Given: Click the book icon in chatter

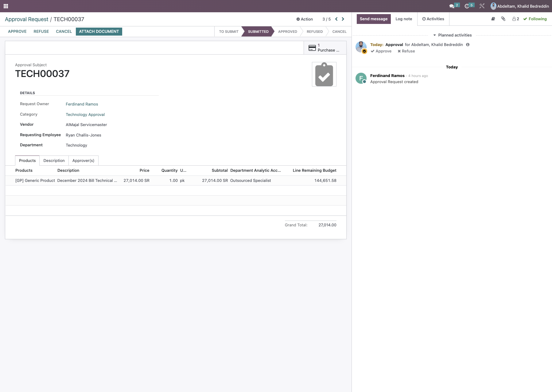Looking at the screenshot, I should tap(493, 19).
